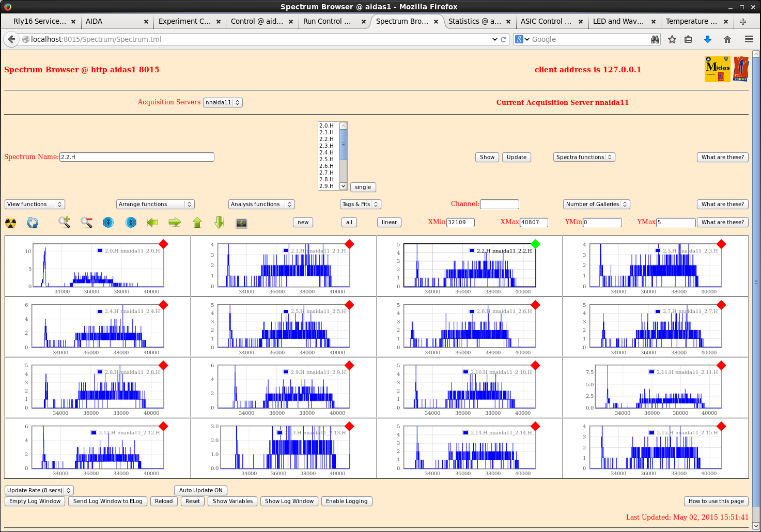Click the monitor waveform icon
The width and height of the screenshot is (761, 532).
point(241,223)
